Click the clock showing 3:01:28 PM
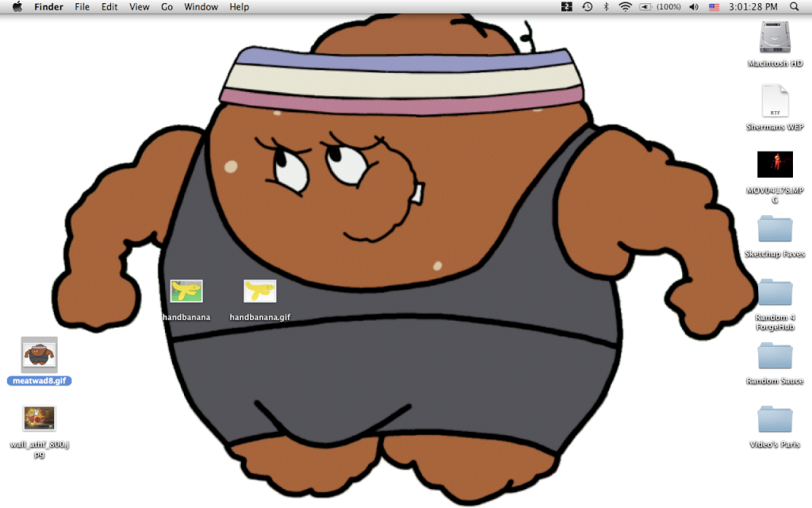Image resolution: width=812 pixels, height=508 pixels. click(x=753, y=6)
